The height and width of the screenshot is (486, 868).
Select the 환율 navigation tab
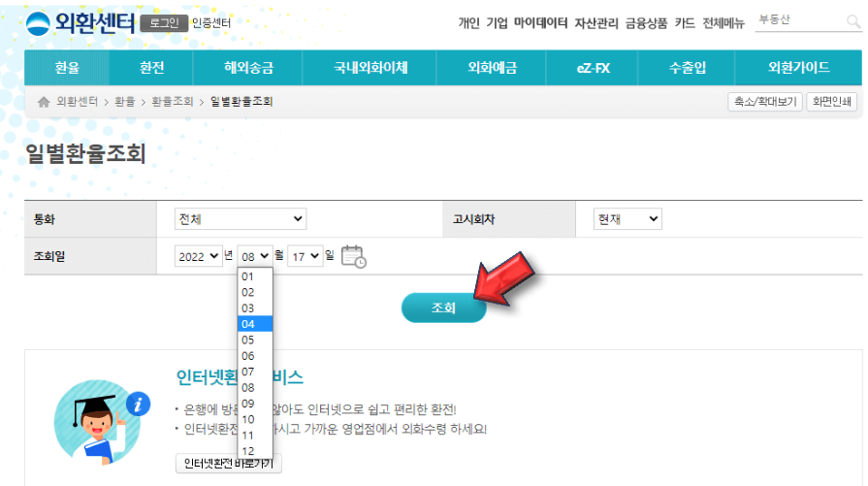click(x=67, y=68)
